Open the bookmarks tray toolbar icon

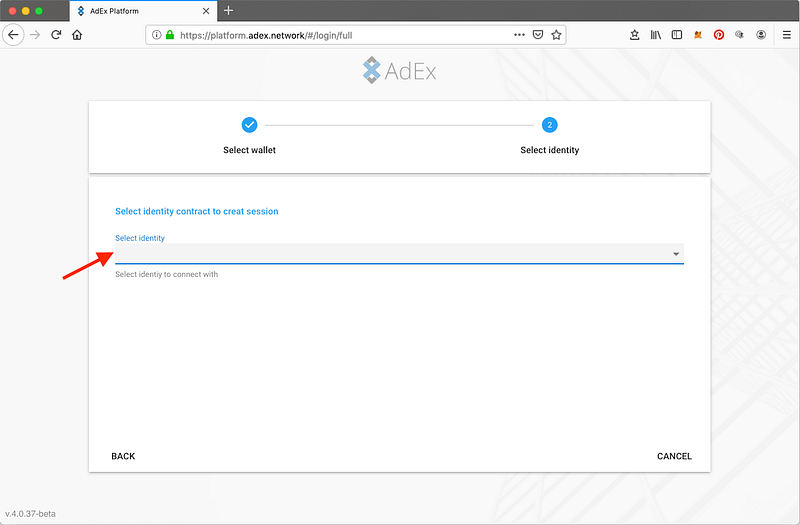tap(634, 35)
